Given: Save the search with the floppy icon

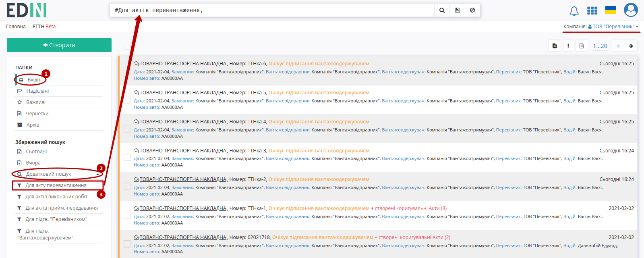Looking at the screenshot, I should click(457, 10).
